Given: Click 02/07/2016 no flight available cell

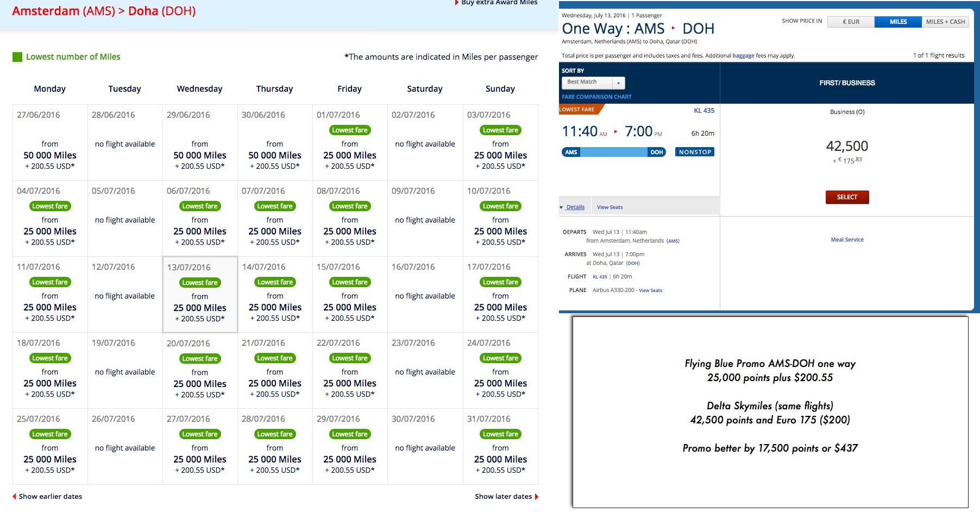Looking at the screenshot, I should (425, 142).
